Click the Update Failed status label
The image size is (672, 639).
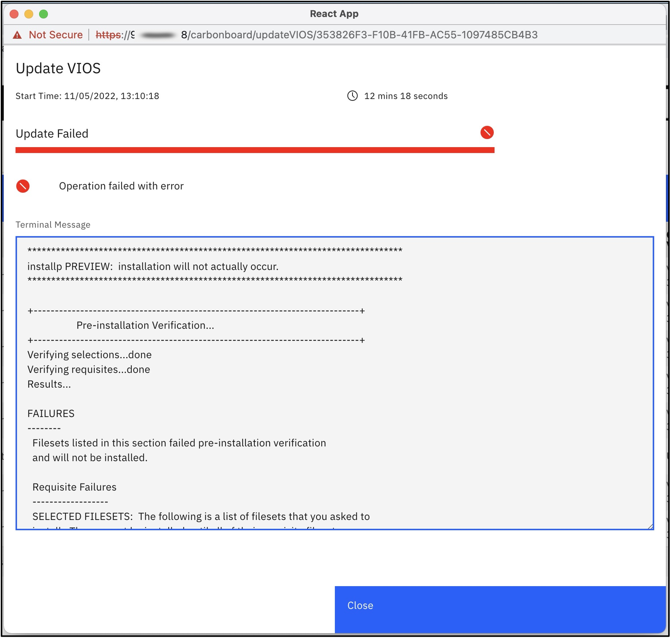pos(52,133)
